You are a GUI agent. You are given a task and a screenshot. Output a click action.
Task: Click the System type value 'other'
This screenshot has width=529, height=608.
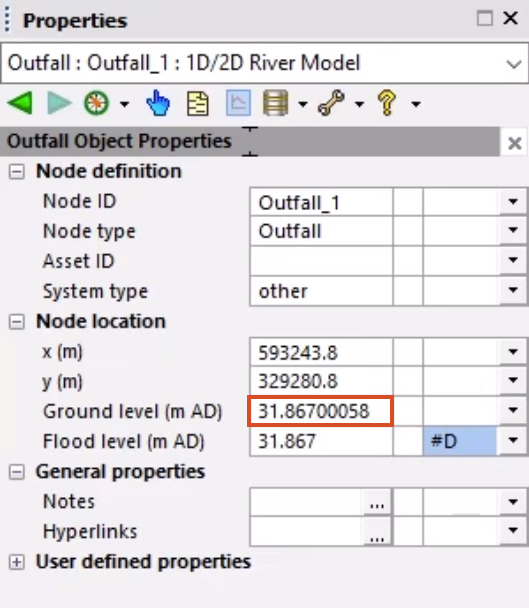(322, 291)
